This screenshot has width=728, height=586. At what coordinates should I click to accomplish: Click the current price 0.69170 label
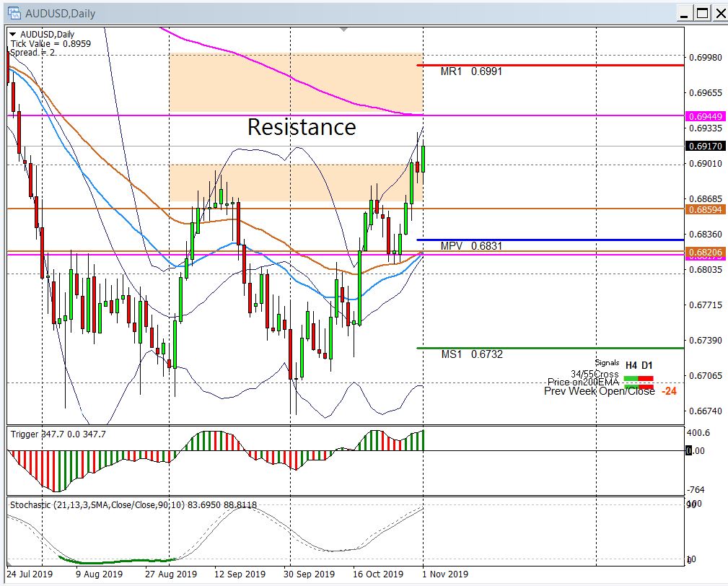click(x=706, y=146)
